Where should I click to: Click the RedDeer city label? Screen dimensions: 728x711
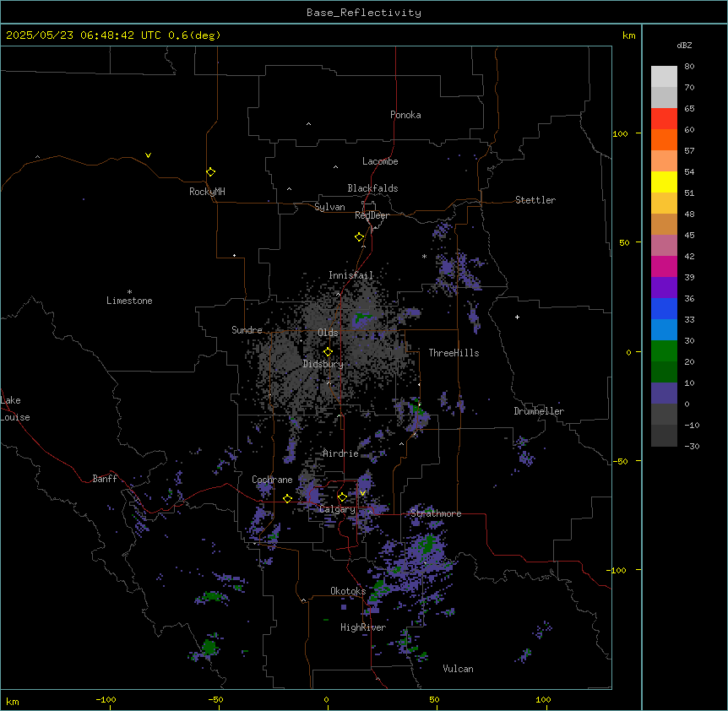[x=372, y=215]
